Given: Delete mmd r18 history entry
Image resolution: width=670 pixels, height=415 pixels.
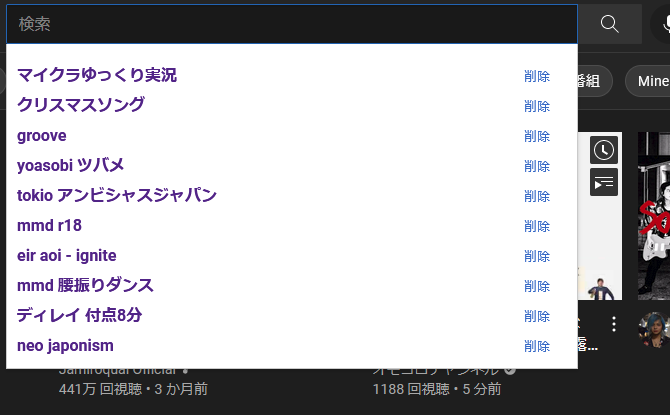Looking at the screenshot, I should pyautogui.click(x=537, y=226).
